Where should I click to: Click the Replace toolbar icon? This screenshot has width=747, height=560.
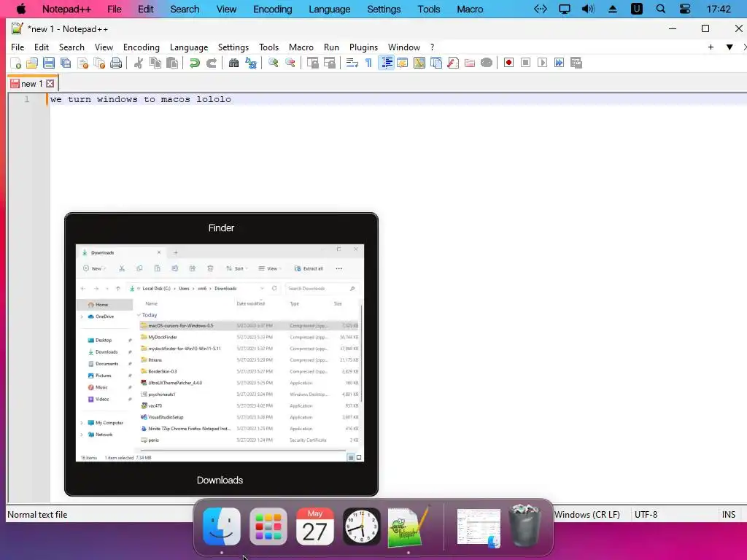pos(251,63)
